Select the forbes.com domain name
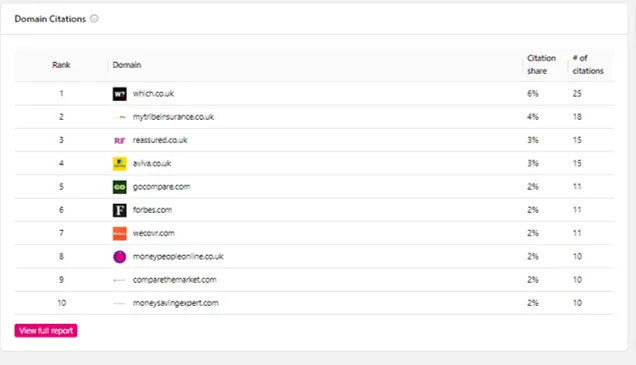636x365 pixels. [153, 210]
